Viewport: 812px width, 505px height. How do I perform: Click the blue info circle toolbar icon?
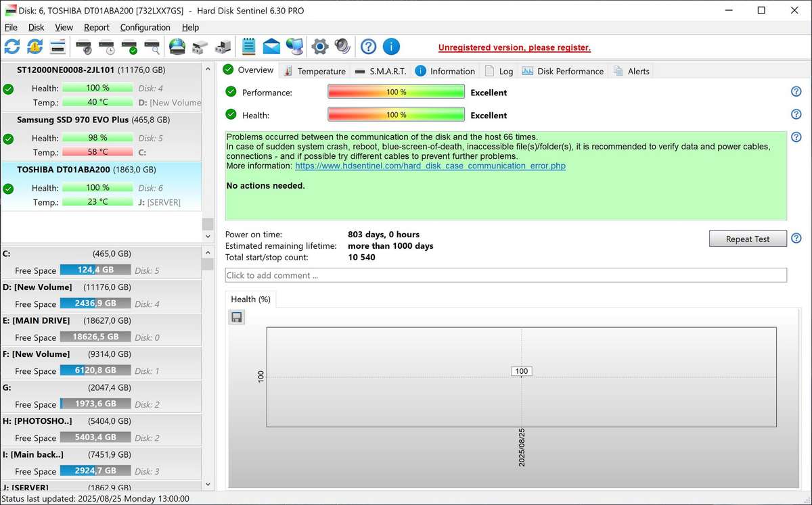click(391, 47)
